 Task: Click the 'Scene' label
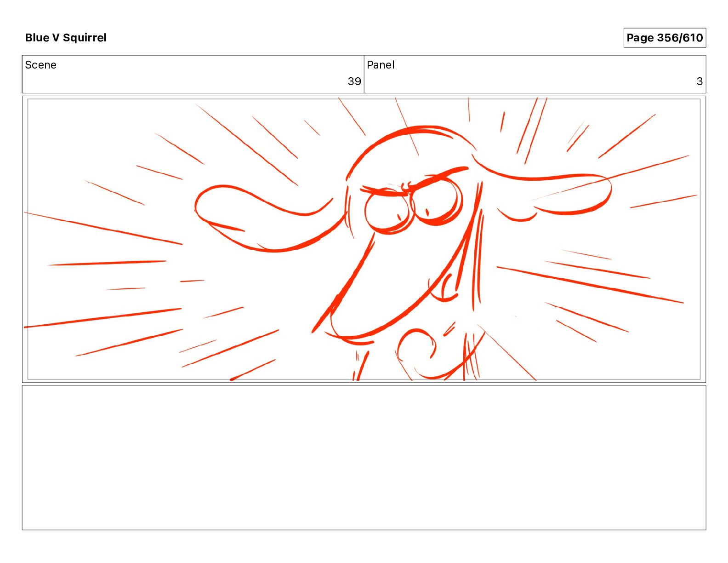click(x=40, y=65)
